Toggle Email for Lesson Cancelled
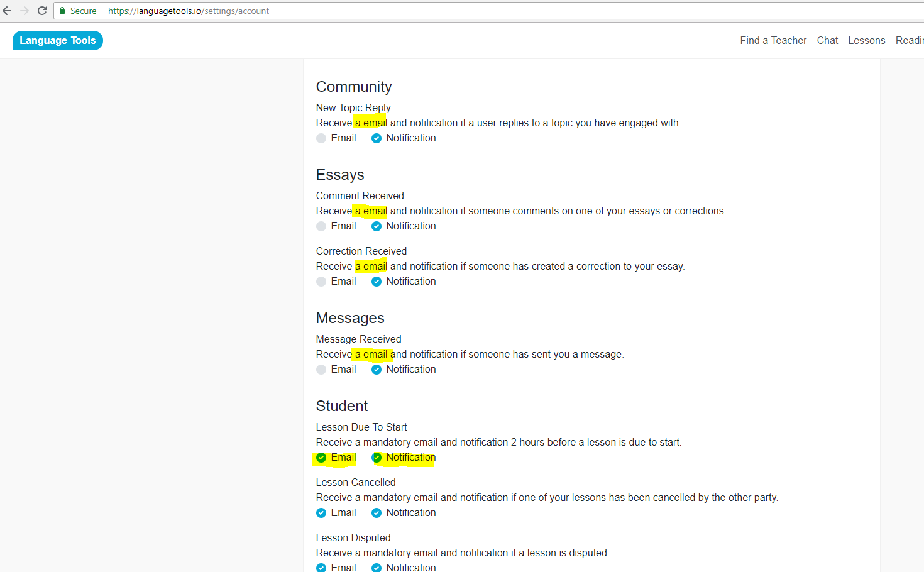924x572 pixels. (321, 513)
